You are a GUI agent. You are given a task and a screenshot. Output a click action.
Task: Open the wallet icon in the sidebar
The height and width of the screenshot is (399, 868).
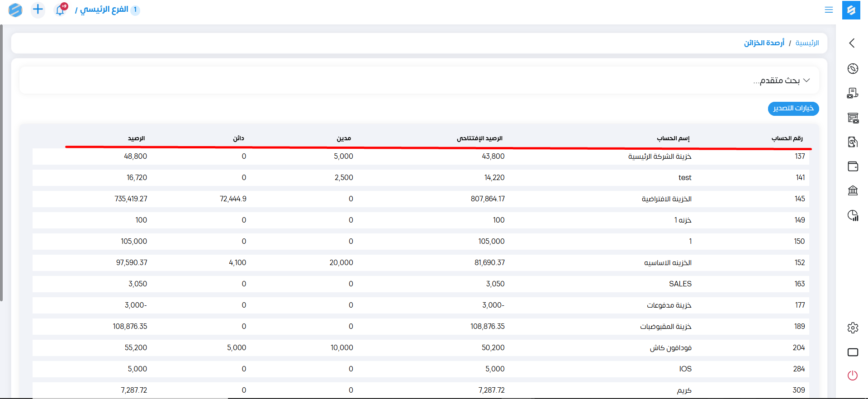pyautogui.click(x=853, y=166)
